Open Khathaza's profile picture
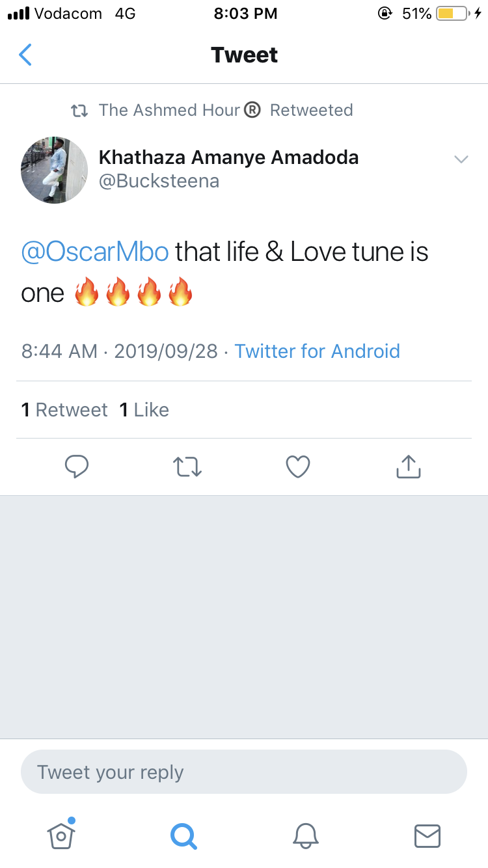488x868 pixels. tap(55, 170)
